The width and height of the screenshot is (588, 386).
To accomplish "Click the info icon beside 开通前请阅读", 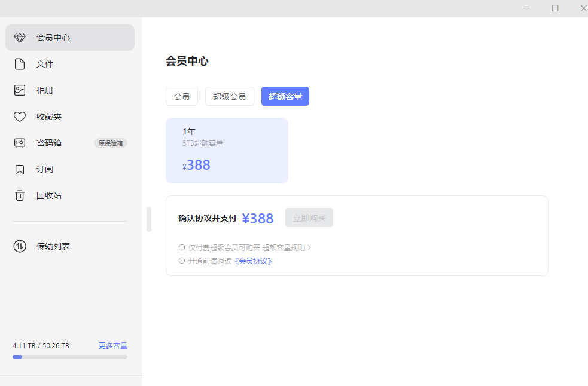I will pos(182,261).
